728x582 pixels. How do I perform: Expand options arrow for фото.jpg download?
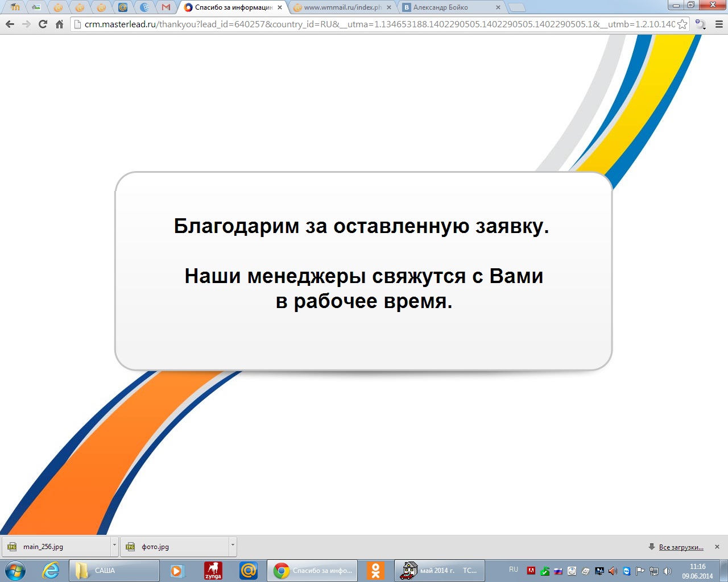pos(233,546)
